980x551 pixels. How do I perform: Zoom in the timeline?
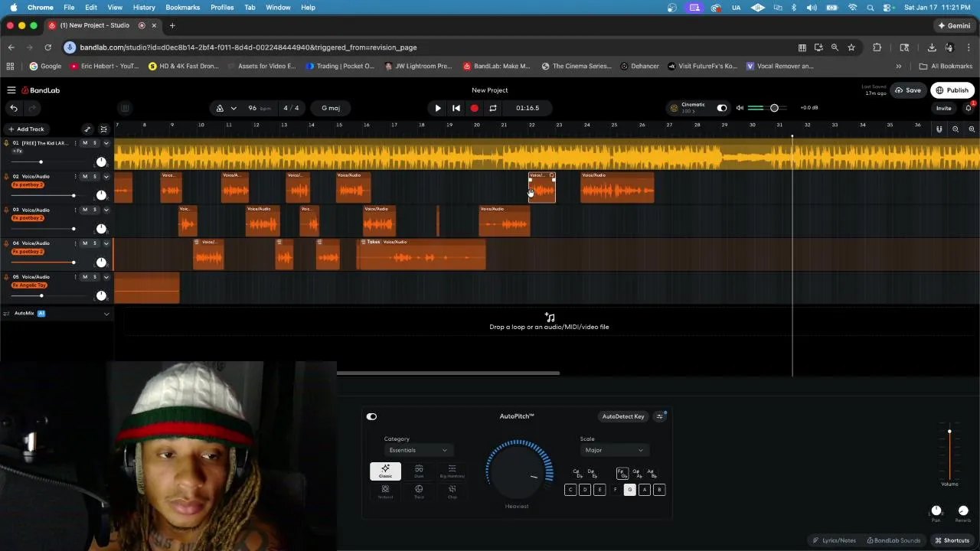click(x=972, y=129)
